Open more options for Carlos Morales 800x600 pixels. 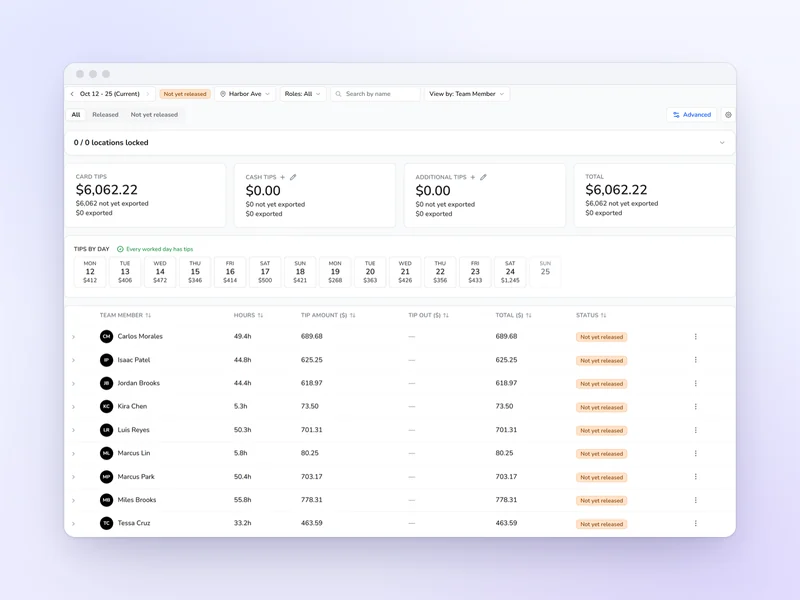coord(695,337)
